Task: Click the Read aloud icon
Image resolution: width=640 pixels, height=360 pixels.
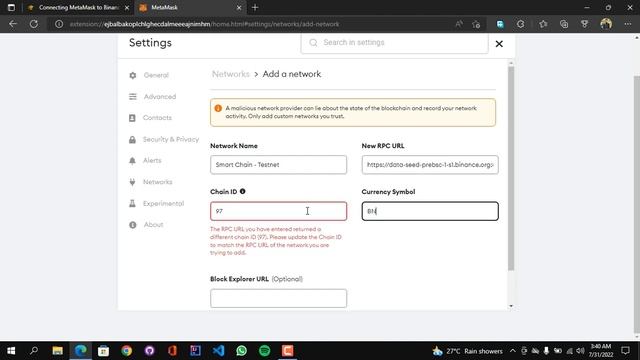Action: [x=459, y=24]
